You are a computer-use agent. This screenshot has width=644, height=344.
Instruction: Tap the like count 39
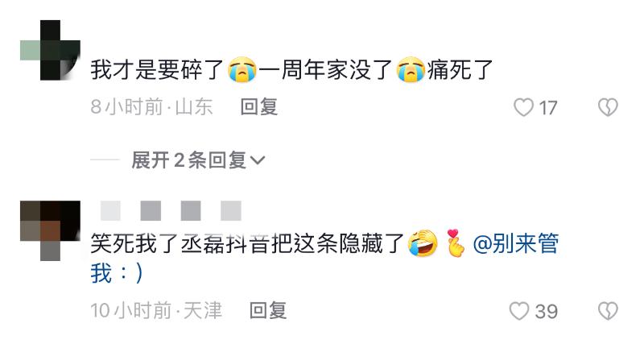[x=547, y=312]
